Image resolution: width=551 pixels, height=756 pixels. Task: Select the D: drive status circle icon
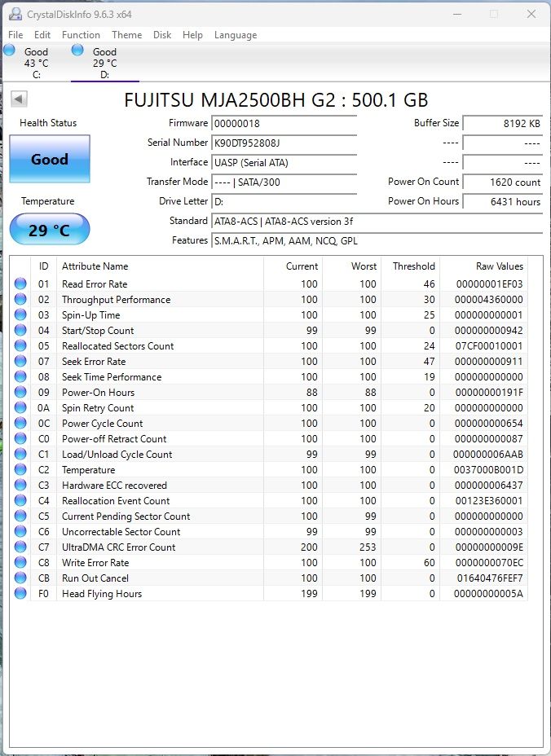[77, 50]
